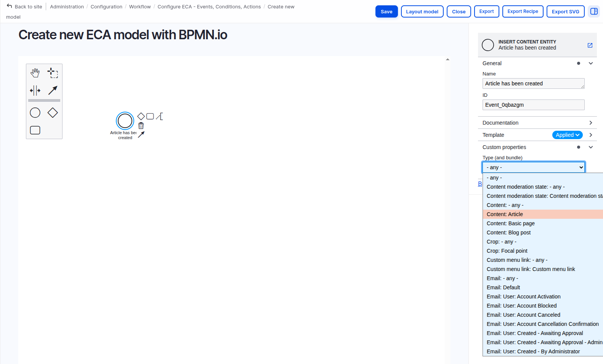Viewport: 603px width, 364px height.
Task: Activate the hand tool in palette
Action: click(x=35, y=72)
